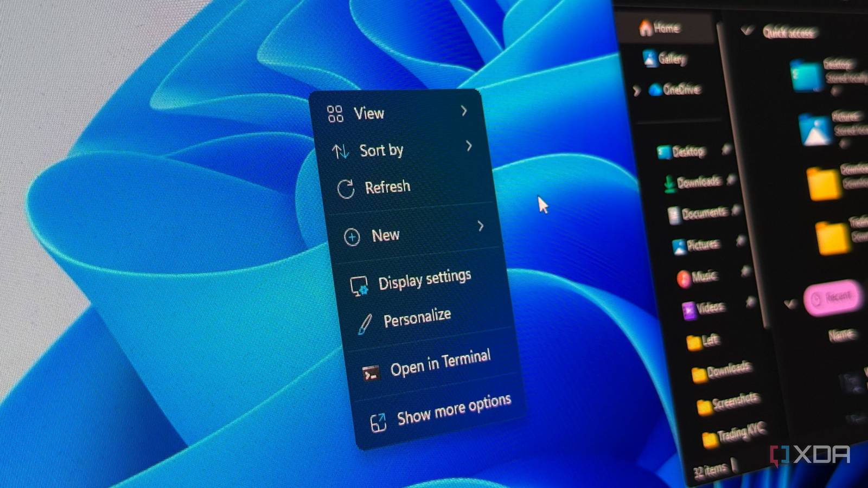Open Gallery in the navigation pane
The image size is (868, 488).
665,58
